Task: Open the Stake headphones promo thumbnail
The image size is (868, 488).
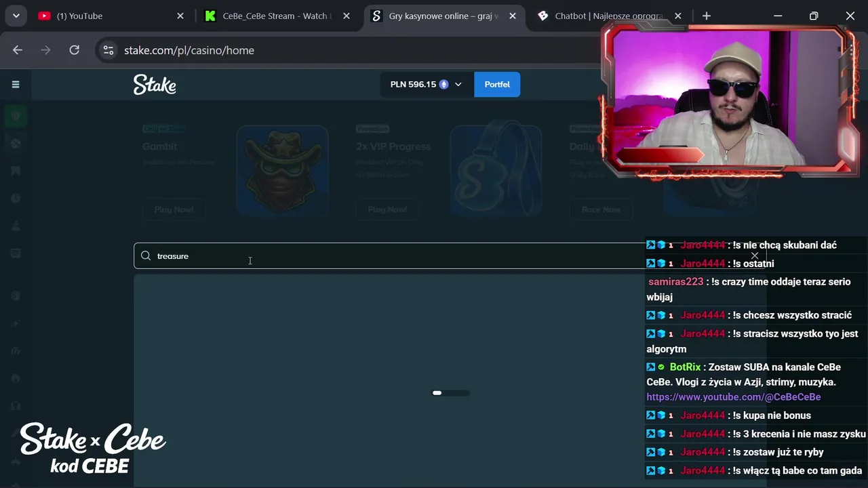Action: 496,171
